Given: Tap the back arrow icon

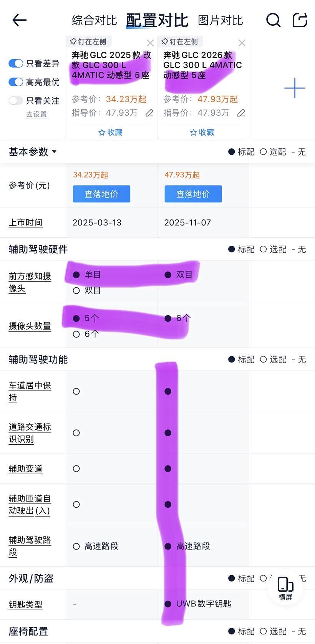Looking at the screenshot, I should pos(19,20).
